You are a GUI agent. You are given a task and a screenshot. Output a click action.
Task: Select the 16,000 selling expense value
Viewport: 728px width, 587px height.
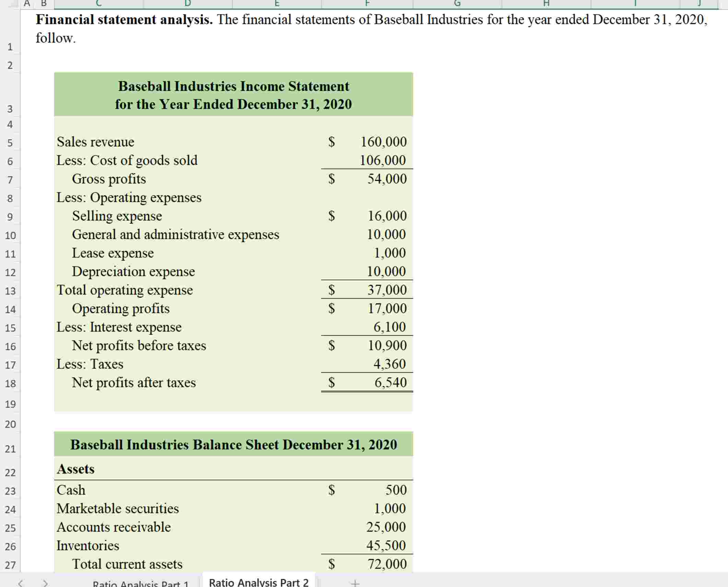[387, 216]
